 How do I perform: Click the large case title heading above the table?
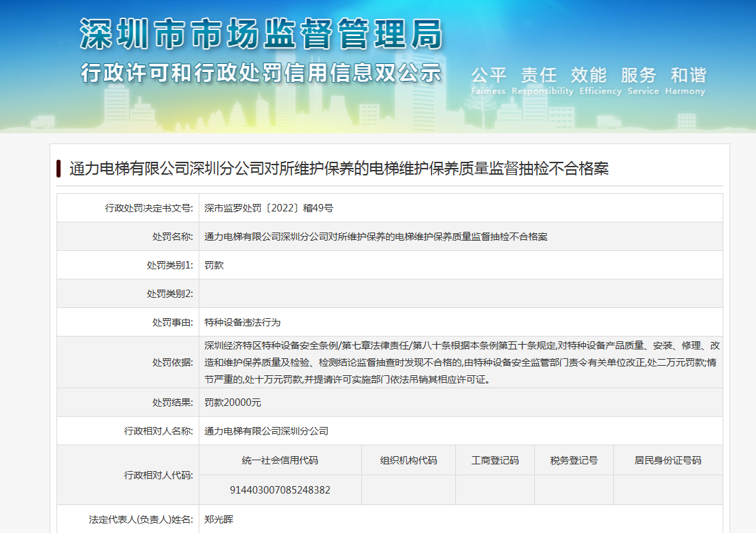[339, 168]
